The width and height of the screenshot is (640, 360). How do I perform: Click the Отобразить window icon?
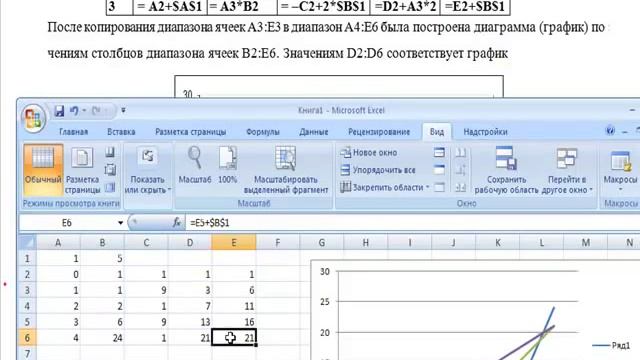pos(439,187)
